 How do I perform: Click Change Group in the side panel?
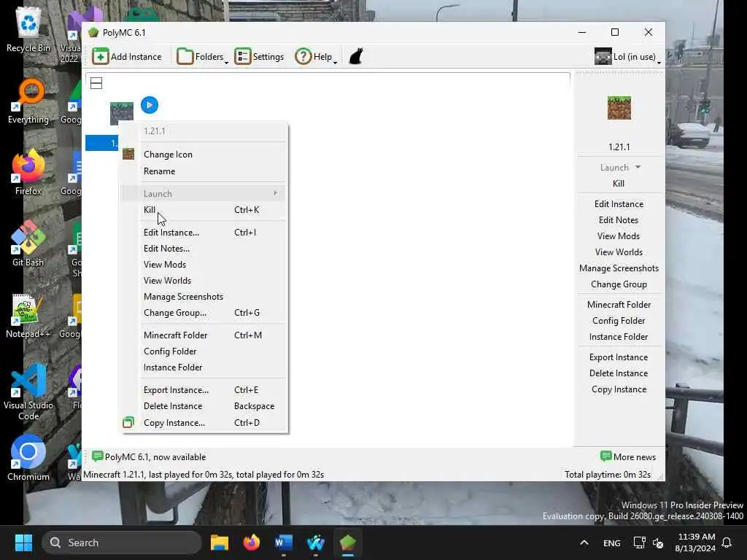click(x=619, y=284)
